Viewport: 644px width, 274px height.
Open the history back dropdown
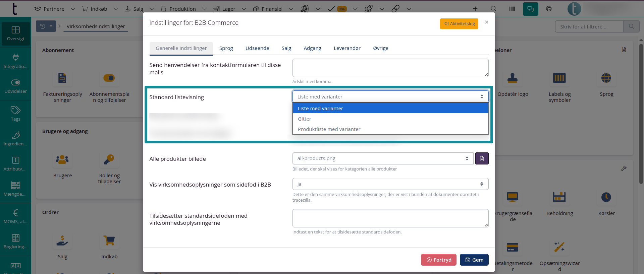point(46,26)
